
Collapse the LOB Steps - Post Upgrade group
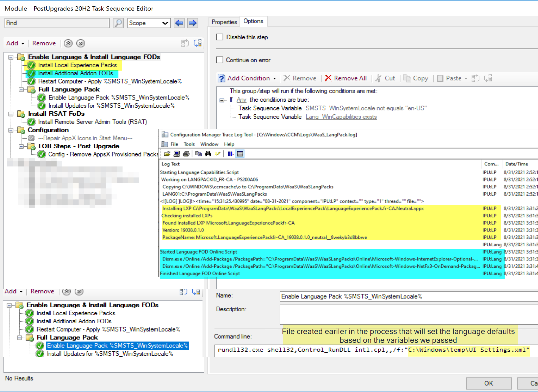[21, 146]
